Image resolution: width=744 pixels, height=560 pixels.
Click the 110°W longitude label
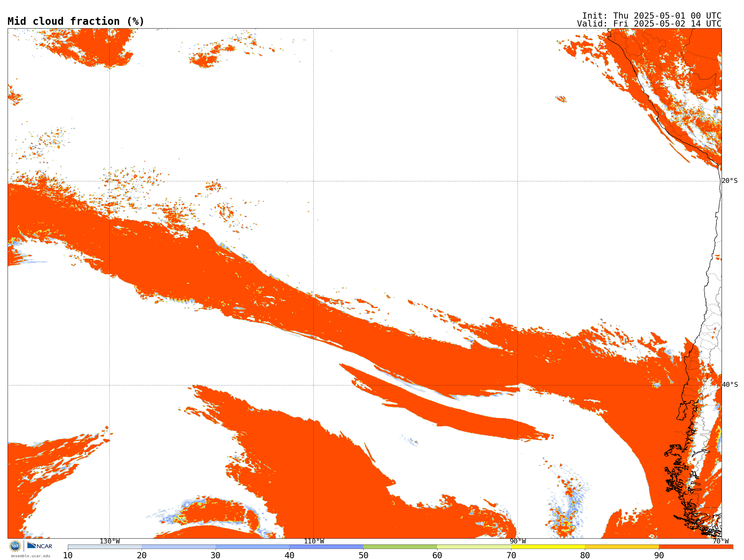point(314,541)
